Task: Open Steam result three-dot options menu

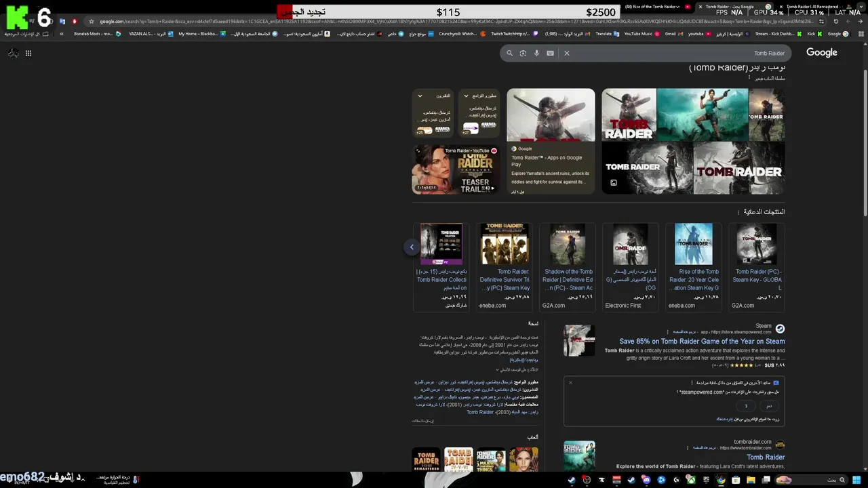Action: pyautogui.click(x=669, y=332)
